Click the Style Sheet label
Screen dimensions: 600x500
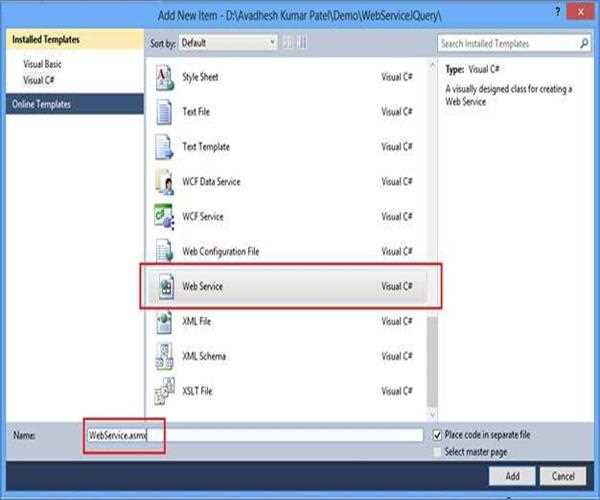200,77
